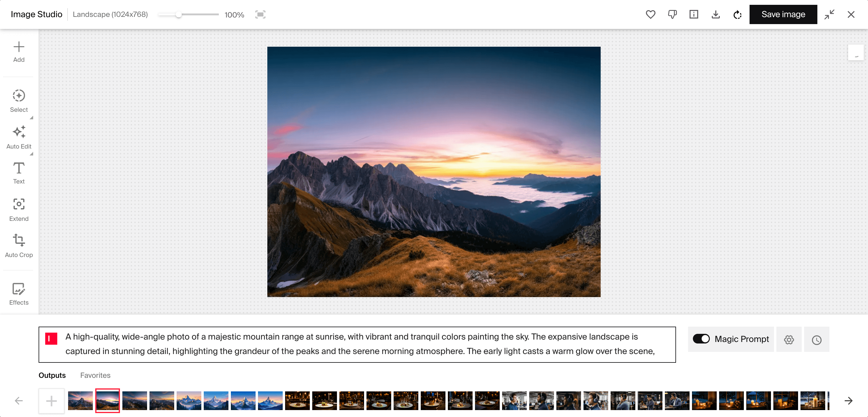Click the download image icon

click(x=715, y=14)
